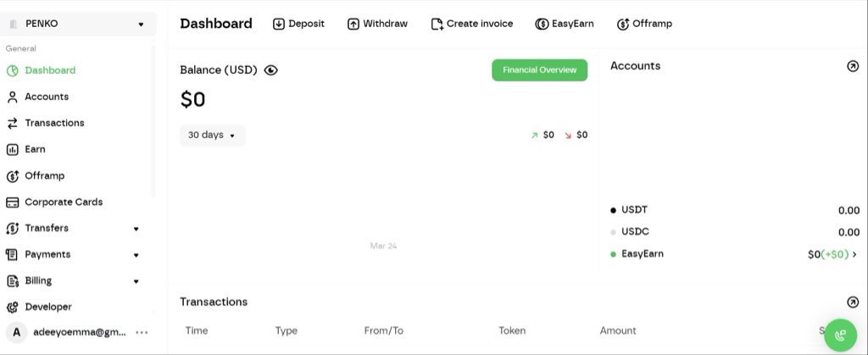Open the three-dot menu beside user email

142,332
